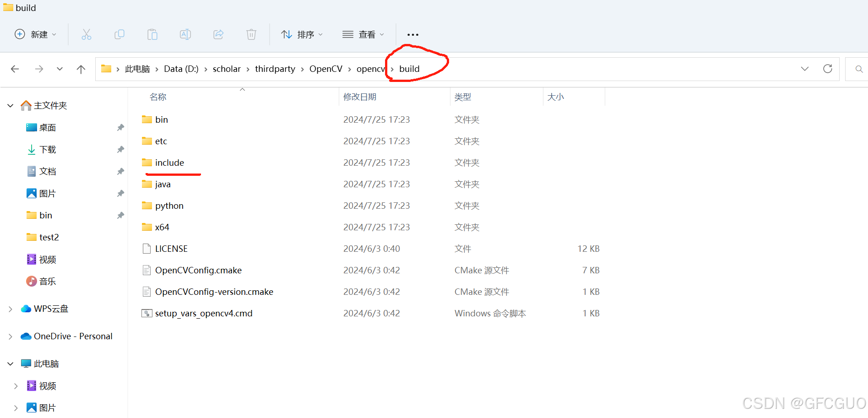Image resolution: width=868 pixels, height=418 pixels.
Task: Open the 查看 view menu
Action: (363, 34)
